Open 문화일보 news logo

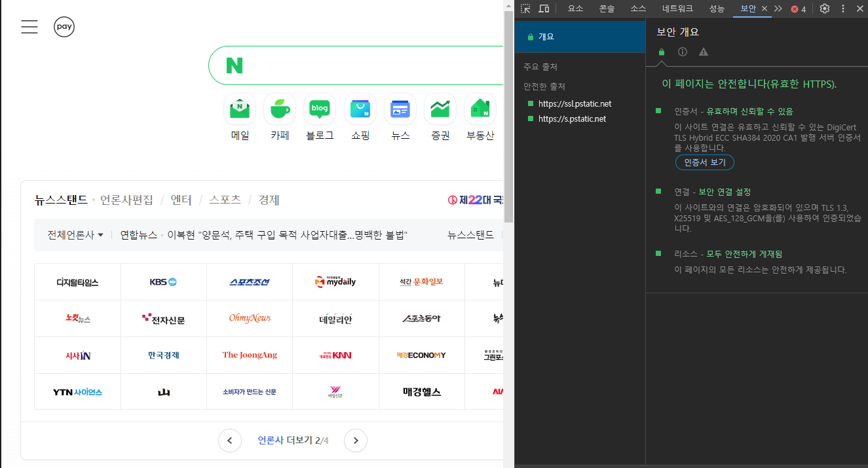(x=422, y=282)
